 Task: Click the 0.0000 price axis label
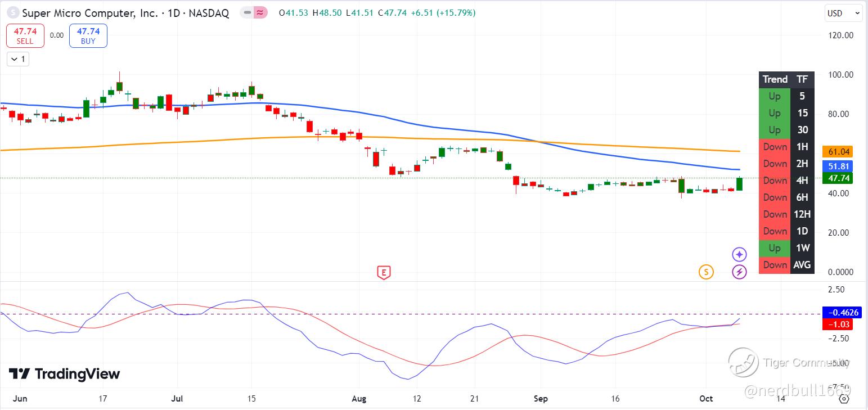[x=842, y=272]
